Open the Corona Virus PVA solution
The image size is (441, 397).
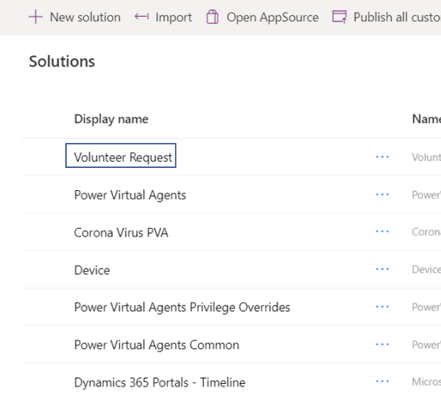pyautogui.click(x=121, y=232)
